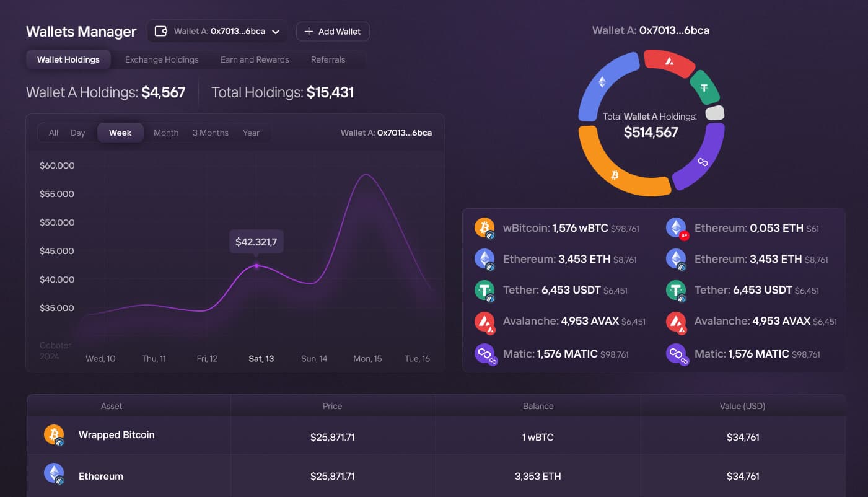Click the Wrapped Bitcoin asset name

(116, 434)
